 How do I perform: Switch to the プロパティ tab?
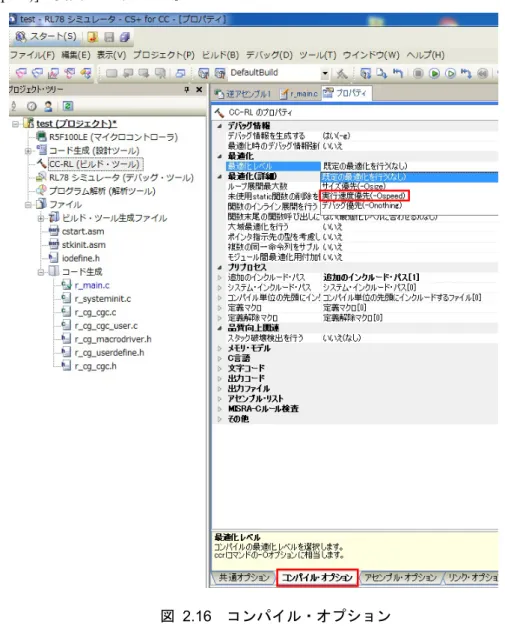pos(345,93)
